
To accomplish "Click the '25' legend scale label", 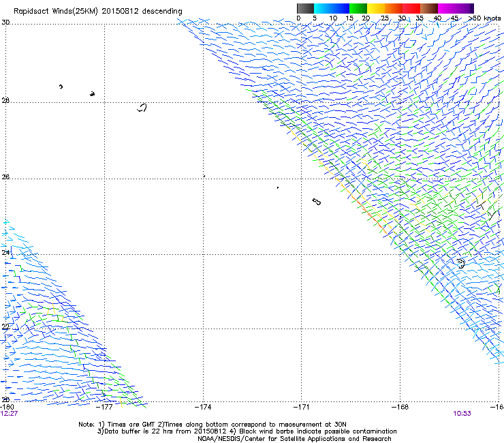I will tap(385, 18).
